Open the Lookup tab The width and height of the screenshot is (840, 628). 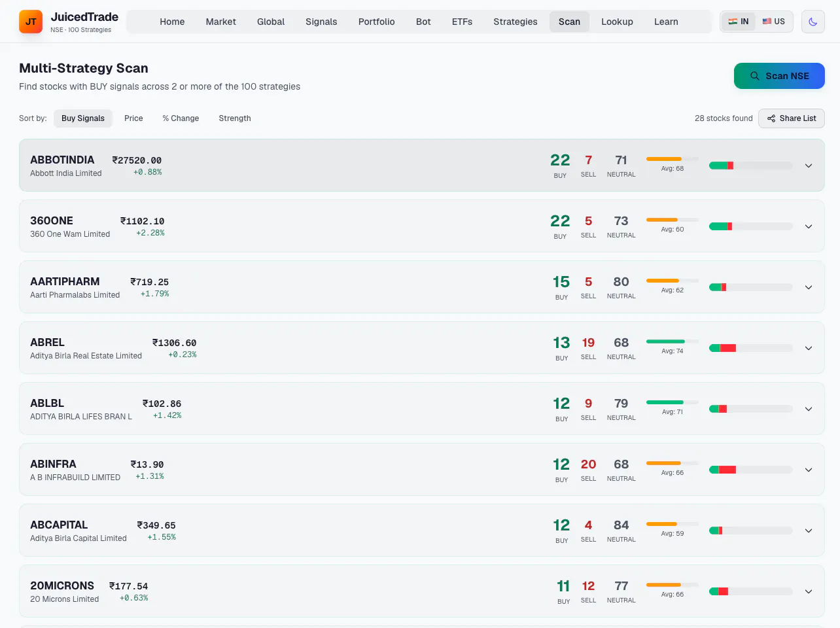(618, 22)
